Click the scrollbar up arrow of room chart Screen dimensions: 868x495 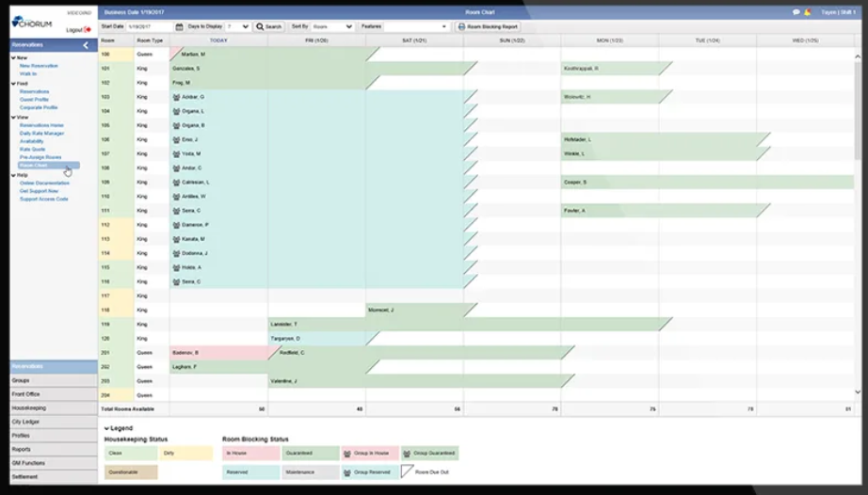tap(858, 56)
